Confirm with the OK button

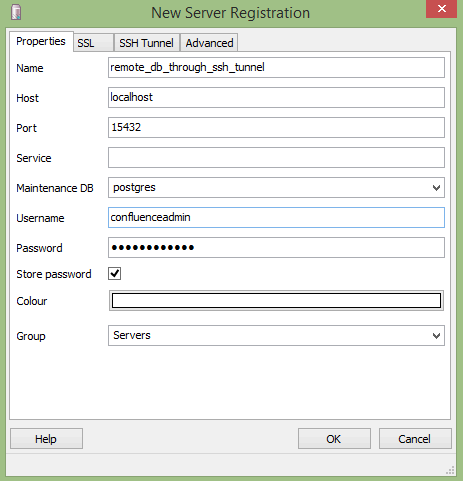pos(334,439)
